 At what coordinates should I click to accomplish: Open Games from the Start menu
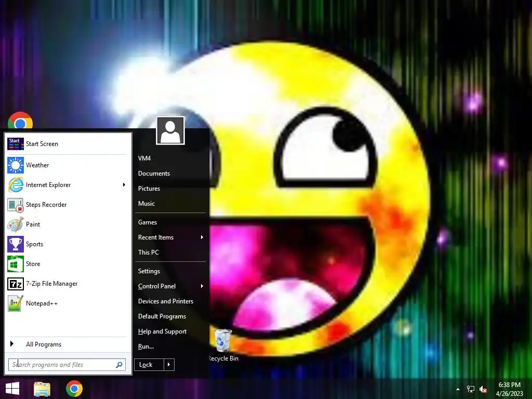(x=148, y=222)
